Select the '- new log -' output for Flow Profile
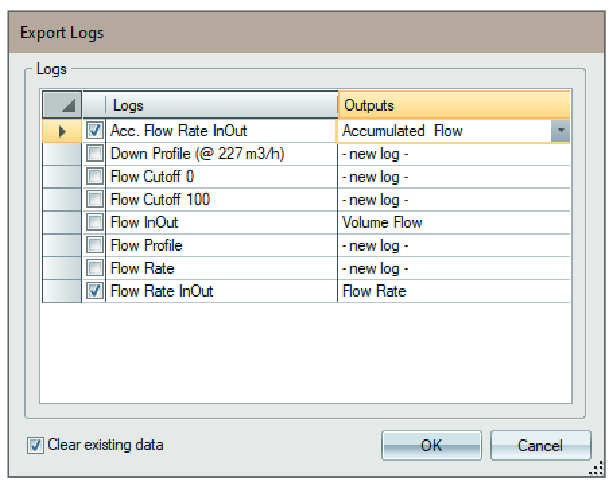Image resolution: width=613 pixels, height=491 pixels. 453,246
